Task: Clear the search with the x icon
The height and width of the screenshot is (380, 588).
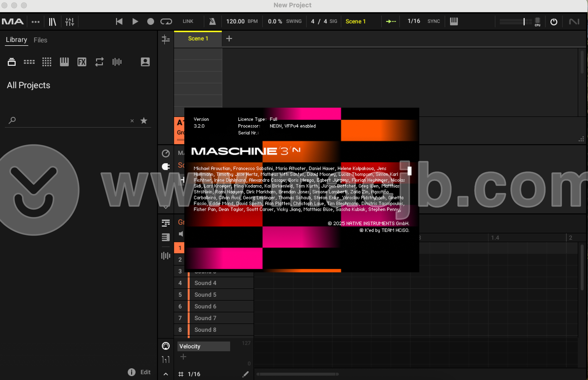Action: point(132,121)
